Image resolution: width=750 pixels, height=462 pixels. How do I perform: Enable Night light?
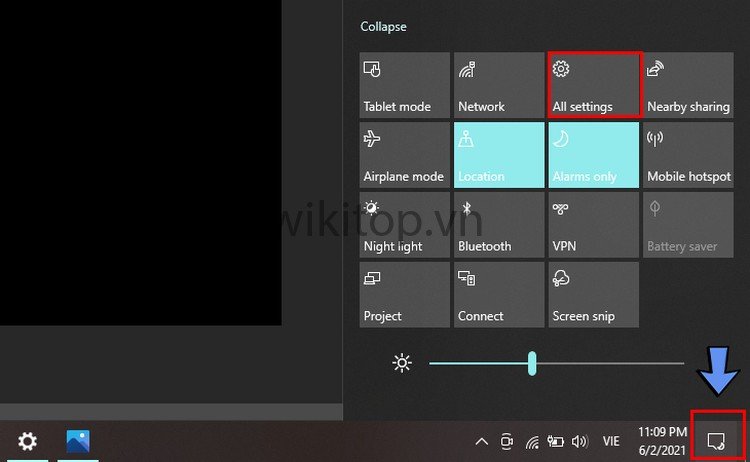point(404,225)
